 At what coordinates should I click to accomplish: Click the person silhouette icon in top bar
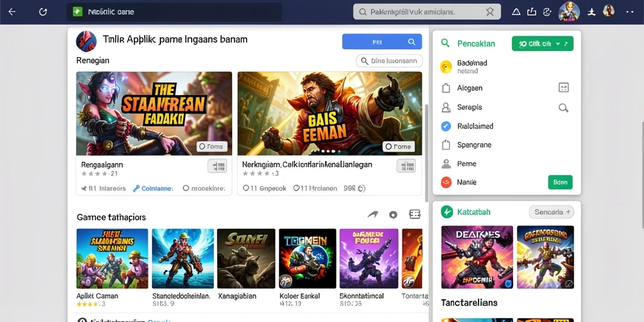pyautogui.click(x=591, y=12)
